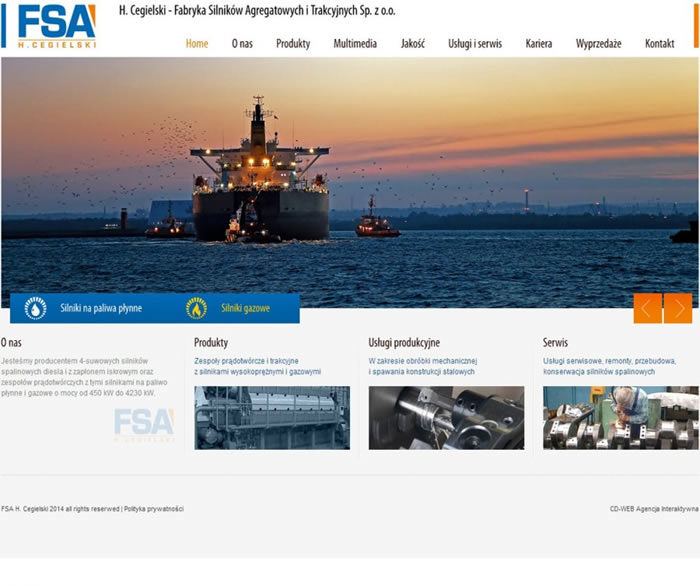Show next slide with right arrow

coord(678,308)
